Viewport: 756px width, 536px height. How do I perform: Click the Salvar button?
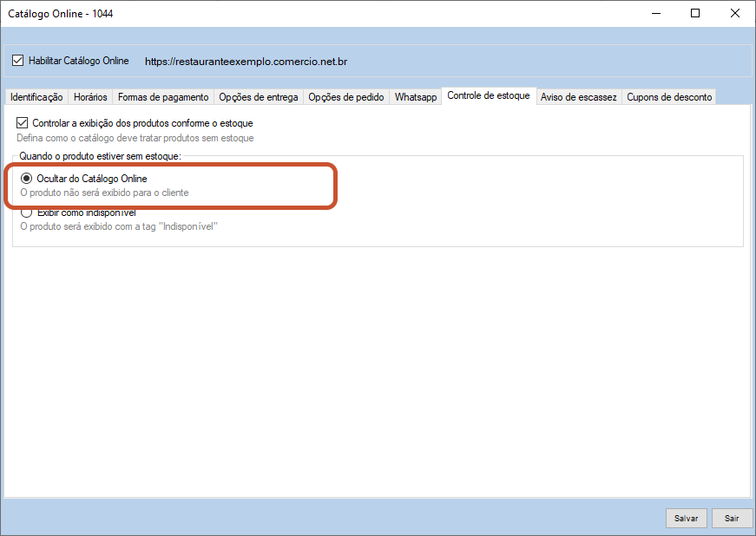click(686, 518)
